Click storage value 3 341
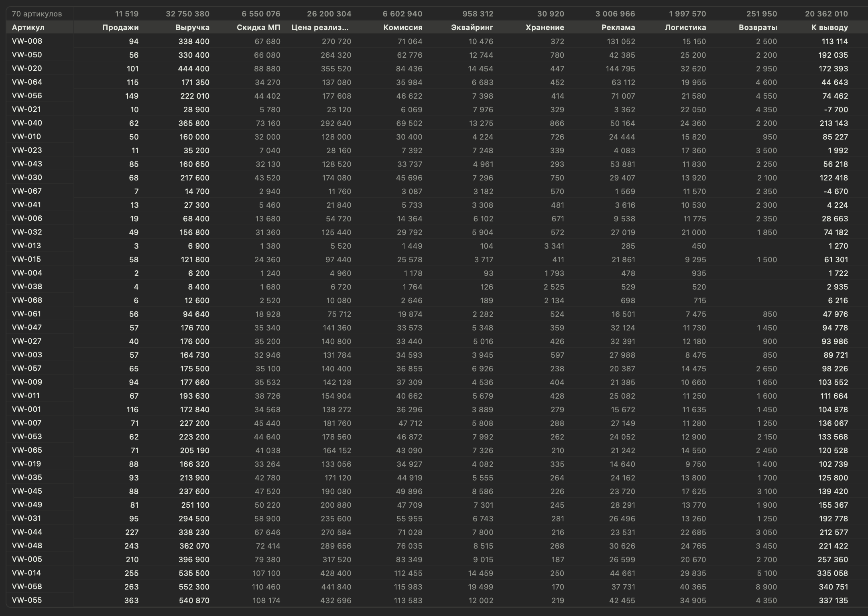 click(x=554, y=246)
